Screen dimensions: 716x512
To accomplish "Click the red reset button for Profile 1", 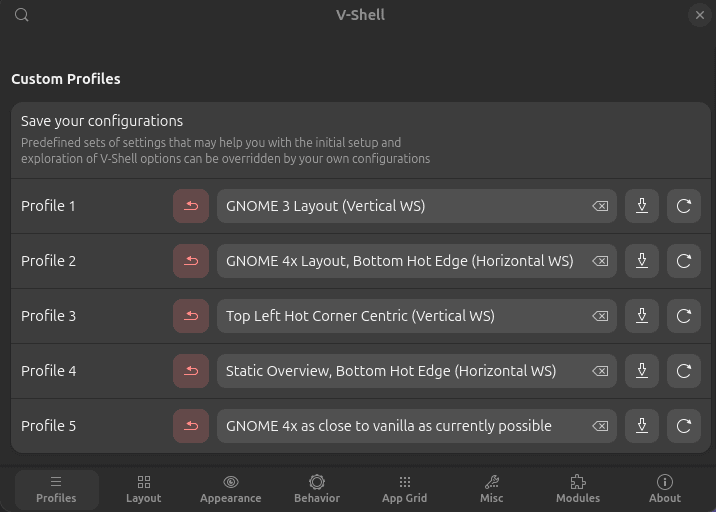I will (x=191, y=206).
